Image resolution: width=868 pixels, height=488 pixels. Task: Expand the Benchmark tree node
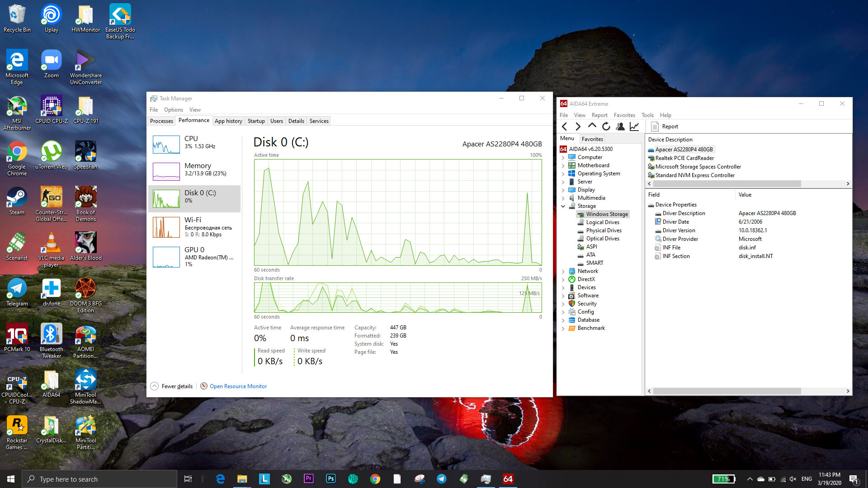[563, 328]
